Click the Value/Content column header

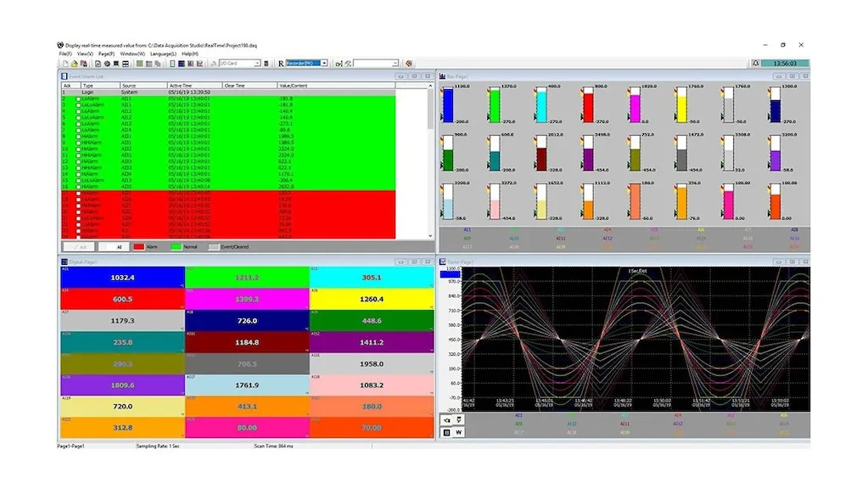(x=336, y=86)
